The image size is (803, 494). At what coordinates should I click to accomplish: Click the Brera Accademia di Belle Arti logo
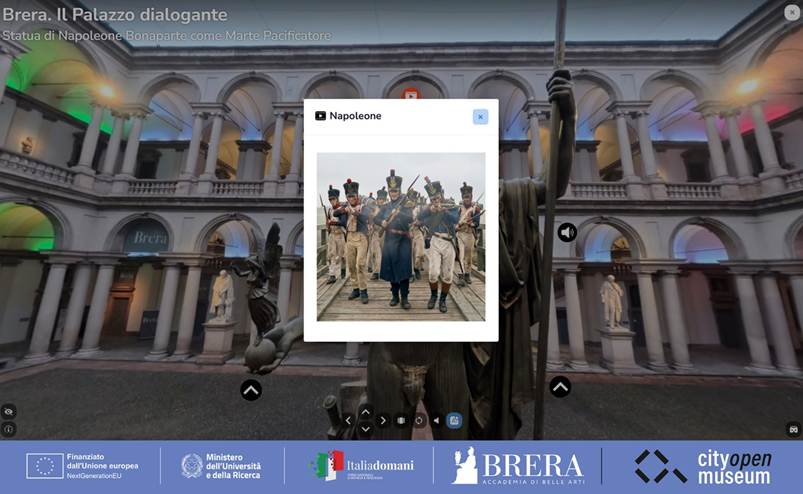pyautogui.click(x=518, y=466)
